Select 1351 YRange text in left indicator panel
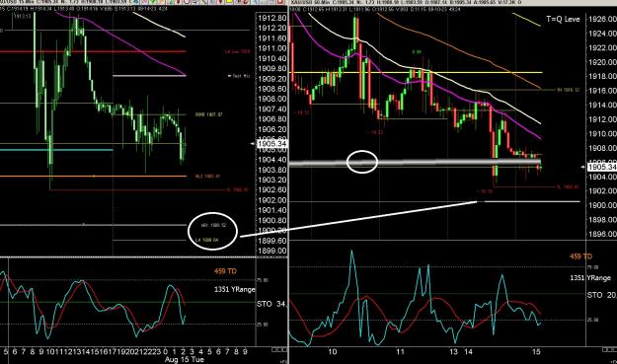 [235, 289]
